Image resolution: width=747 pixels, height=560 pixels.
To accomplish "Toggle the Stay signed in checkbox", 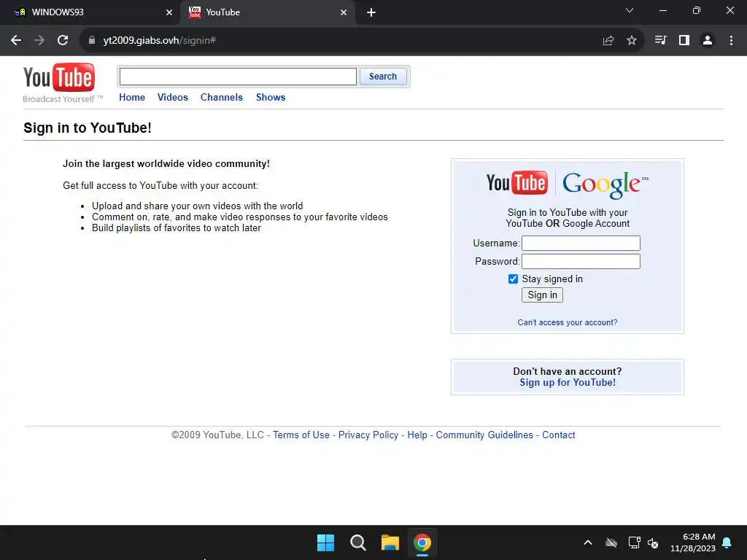I will [x=513, y=279].
